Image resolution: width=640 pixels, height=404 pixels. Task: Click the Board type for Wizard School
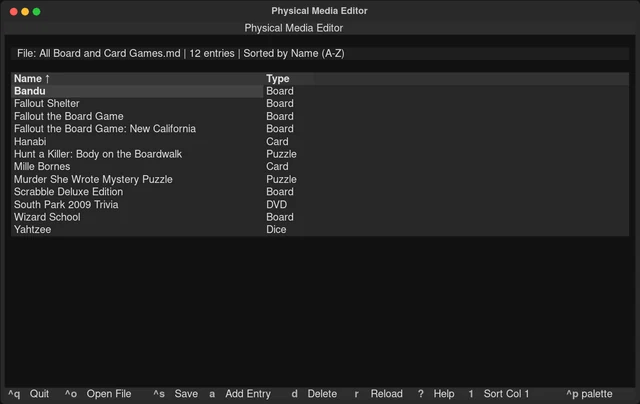(280, 217)
